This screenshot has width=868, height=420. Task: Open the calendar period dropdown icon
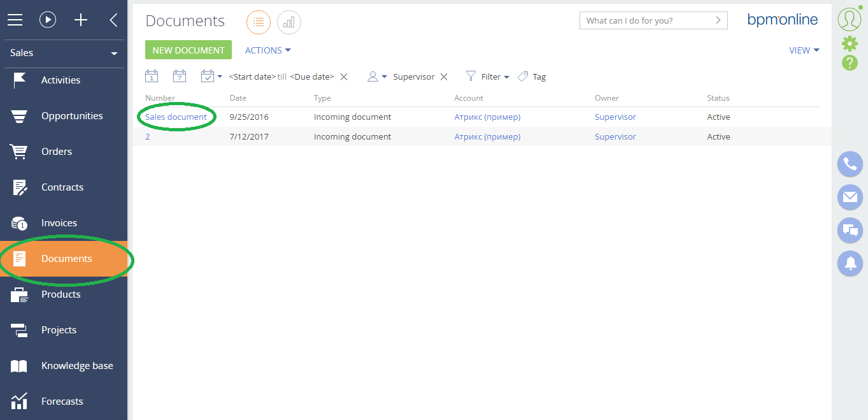[x=211, y=76]
